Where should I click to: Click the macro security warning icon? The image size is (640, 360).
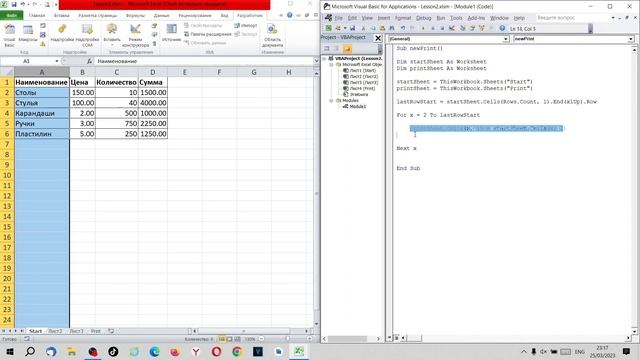[x=43, y=44]
